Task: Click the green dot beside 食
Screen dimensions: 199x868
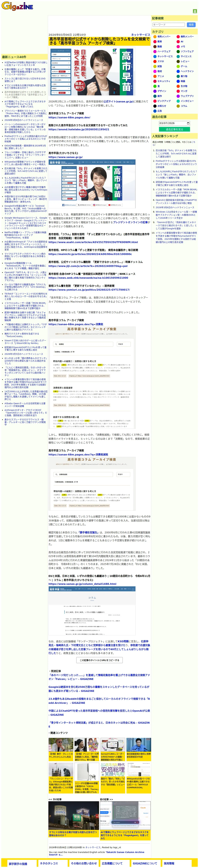Action: click(155, 86)
